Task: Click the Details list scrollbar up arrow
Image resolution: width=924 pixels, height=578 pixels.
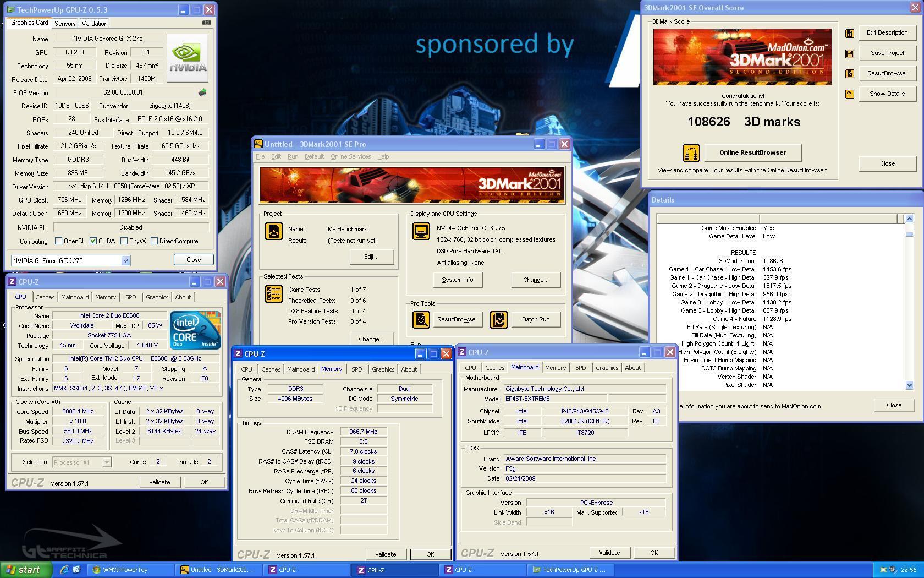Action: pos(909,219)
